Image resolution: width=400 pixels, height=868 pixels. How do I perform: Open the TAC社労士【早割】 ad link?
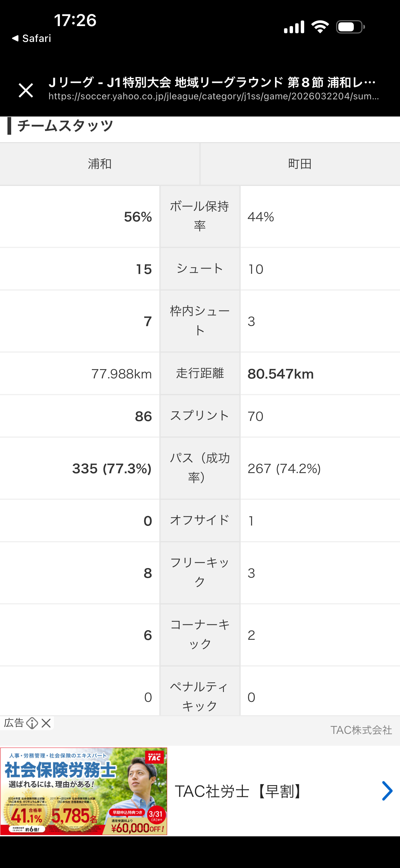(x=240, y=791)
